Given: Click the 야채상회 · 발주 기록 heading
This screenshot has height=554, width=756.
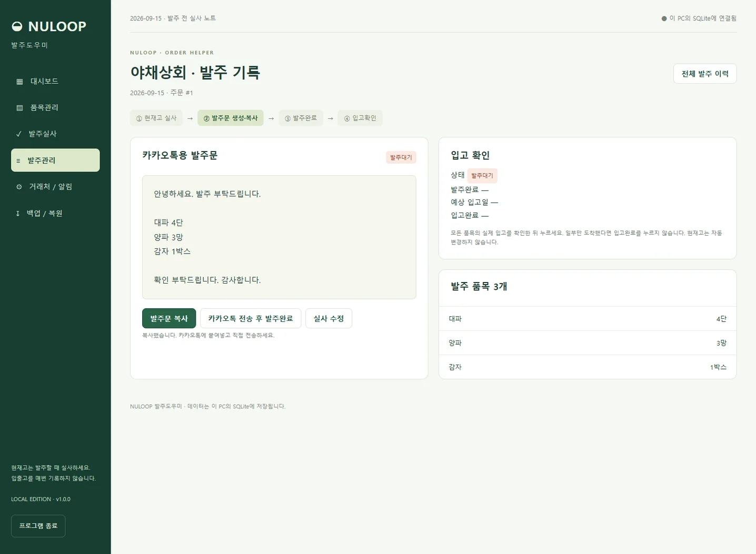Looking at the screenshot, I should coord(195,73).
